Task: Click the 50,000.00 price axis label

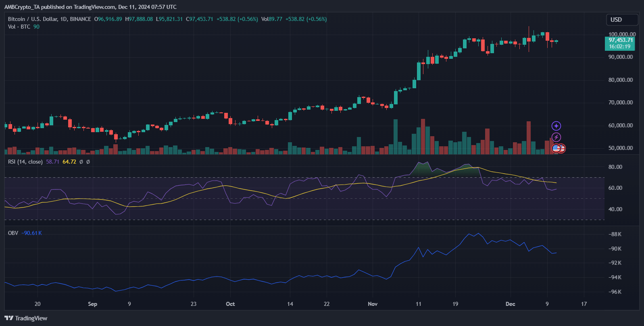Action: [x=621, y=148]
